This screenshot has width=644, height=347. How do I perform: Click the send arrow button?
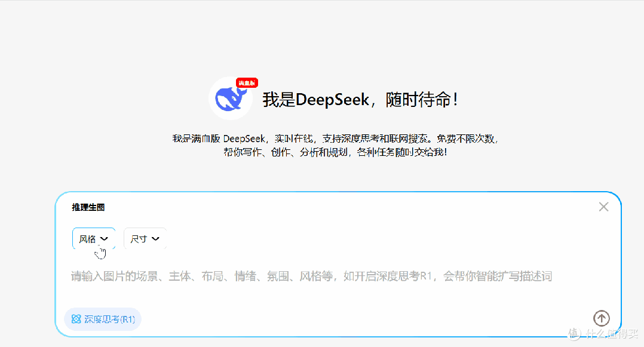pos(601,318)
